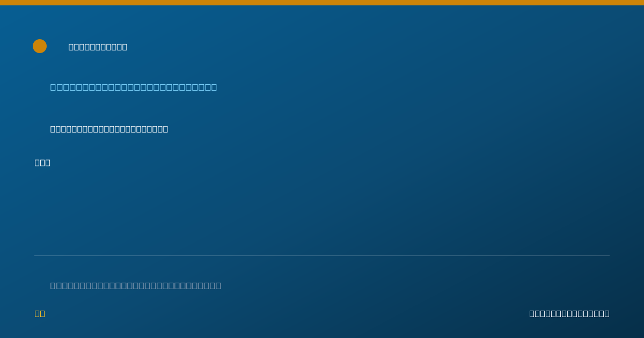Click the short three-character white label
The height and width of the screenshot is (338, 644).
click(42, 163)
